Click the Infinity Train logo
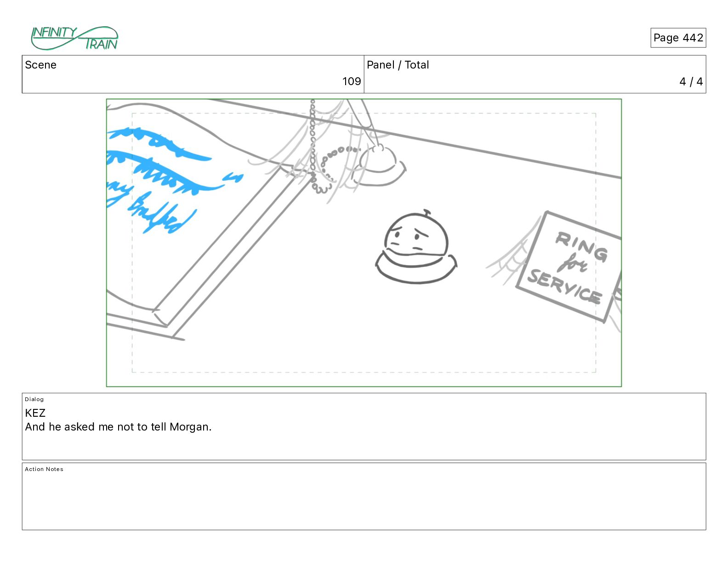Image resolution: width=728 pixels, height=563 pixels. tap(74, 38)
